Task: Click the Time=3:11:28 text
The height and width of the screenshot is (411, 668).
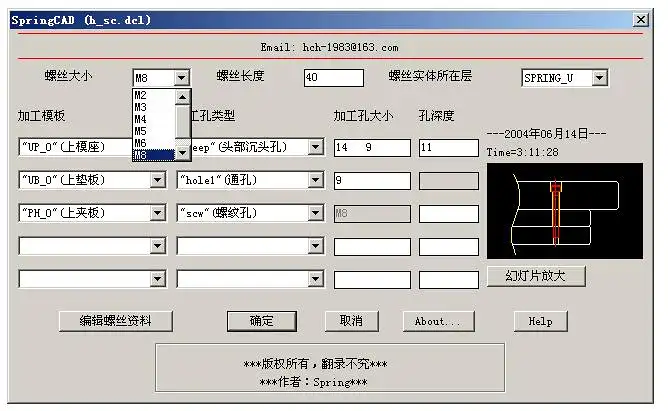Action: pos(522,152)
